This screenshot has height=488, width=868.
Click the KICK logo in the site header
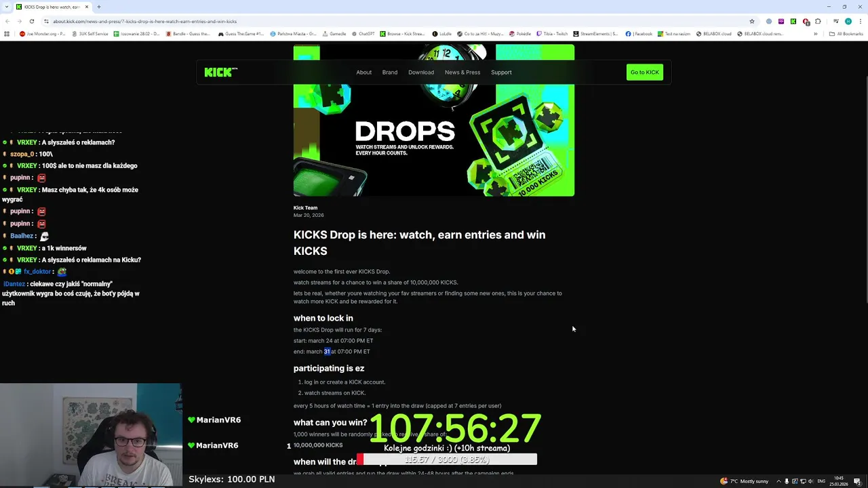(220, 73)
